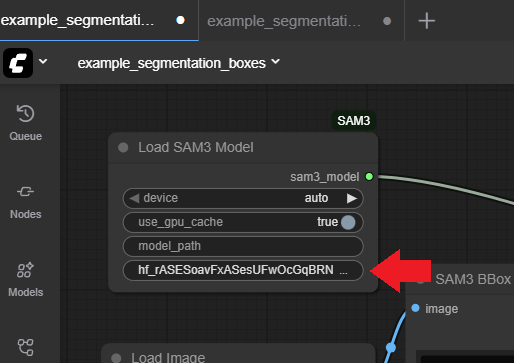Collapse the Load SAM3 Model node
This screenshot has height=363, width=514.
tap(123, 147)
